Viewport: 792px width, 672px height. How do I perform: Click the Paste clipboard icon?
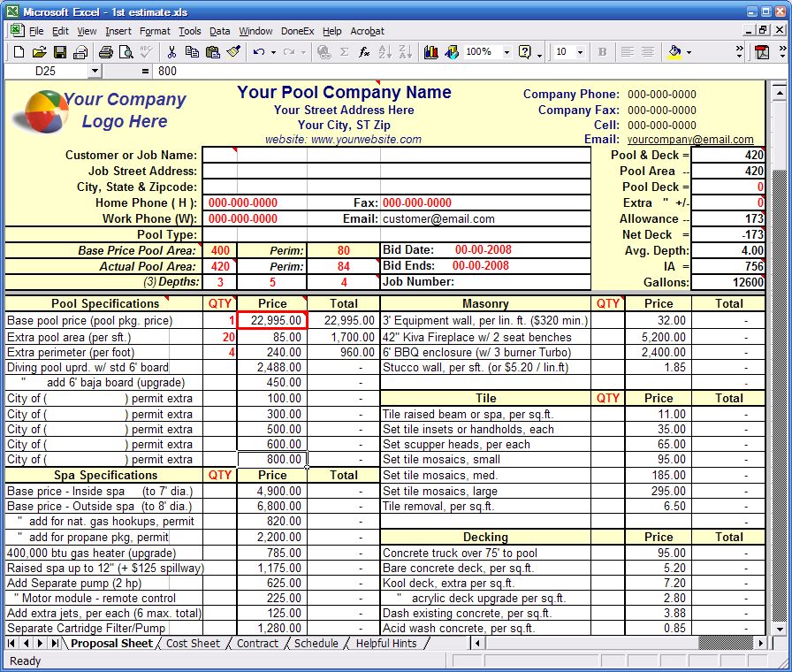pyautogui.click(x=213, y=51)
